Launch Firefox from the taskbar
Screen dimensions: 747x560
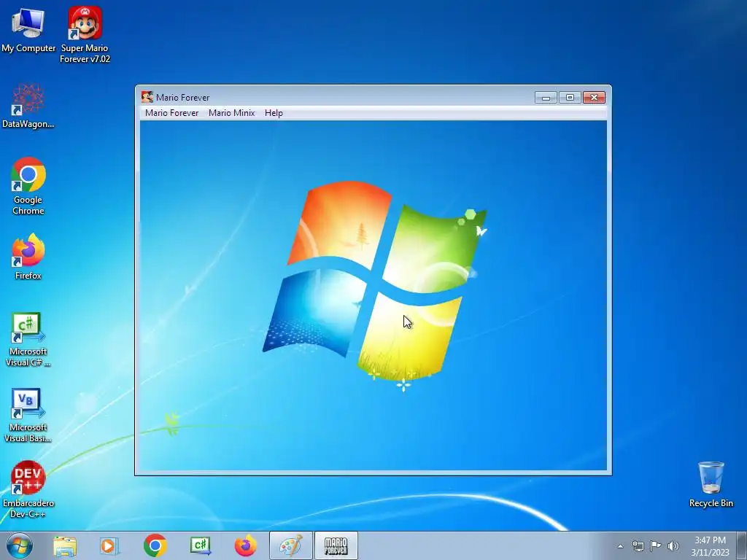click(246, 545)
